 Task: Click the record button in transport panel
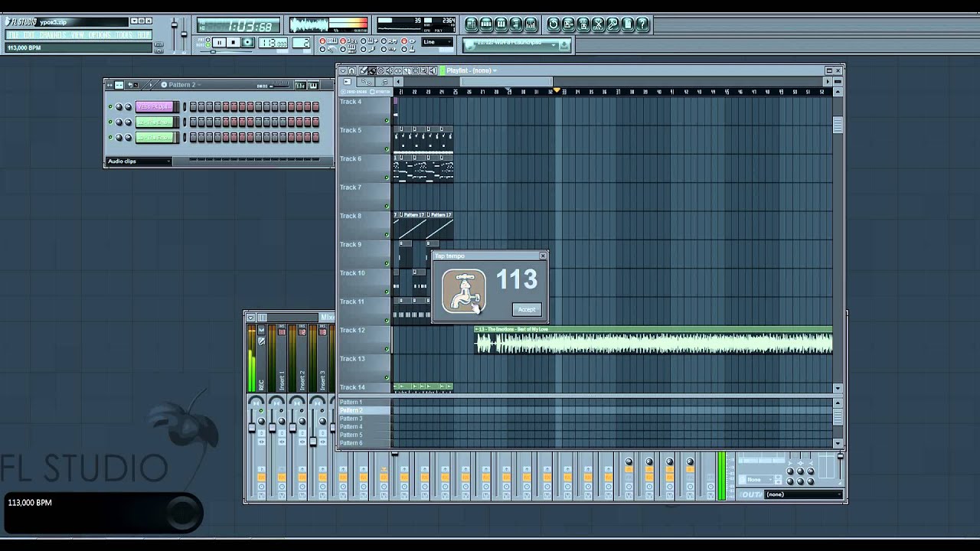pos(248,42)
